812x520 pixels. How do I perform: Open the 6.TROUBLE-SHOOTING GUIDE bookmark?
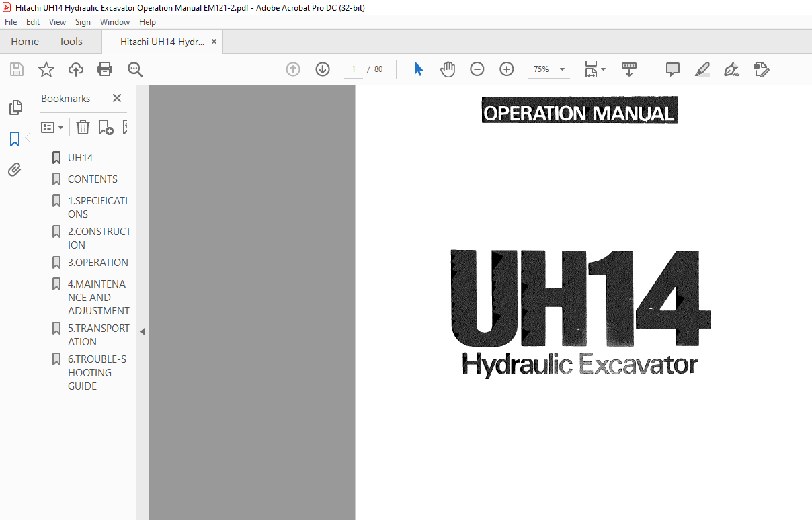click(x=97, y=373)
